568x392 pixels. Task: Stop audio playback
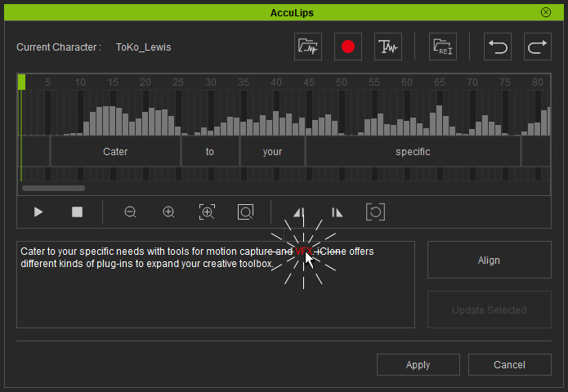click(x=78, y=212)
